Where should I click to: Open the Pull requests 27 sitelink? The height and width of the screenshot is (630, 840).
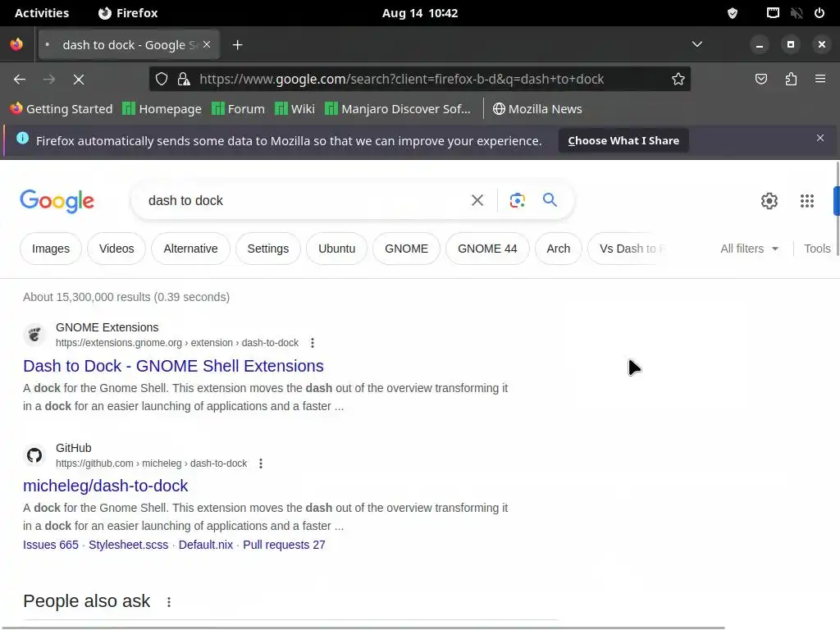coord(284,545)
